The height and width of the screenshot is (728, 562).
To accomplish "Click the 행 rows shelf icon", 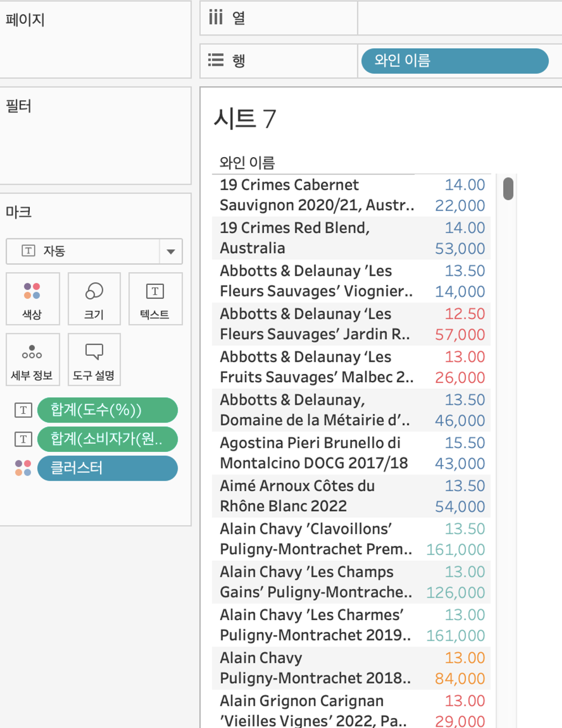I will [216, 60].
